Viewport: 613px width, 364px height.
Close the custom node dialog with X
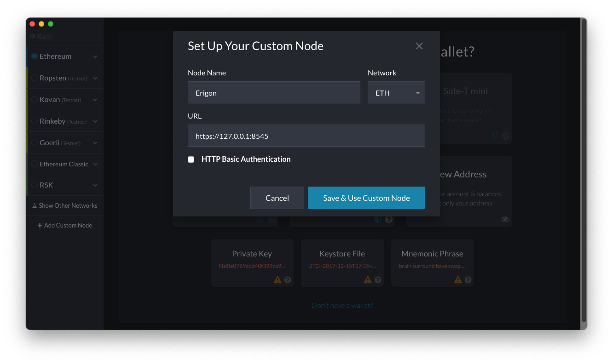coord(419,46)
